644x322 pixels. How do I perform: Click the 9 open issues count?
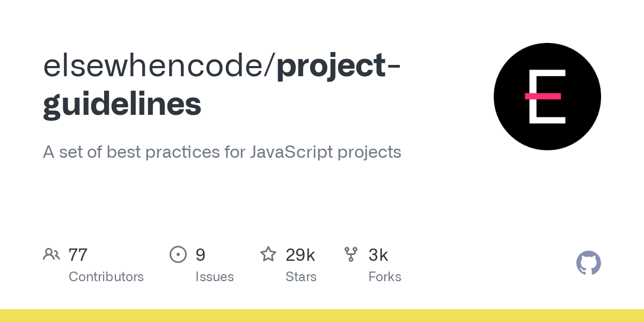click(200, 255)
